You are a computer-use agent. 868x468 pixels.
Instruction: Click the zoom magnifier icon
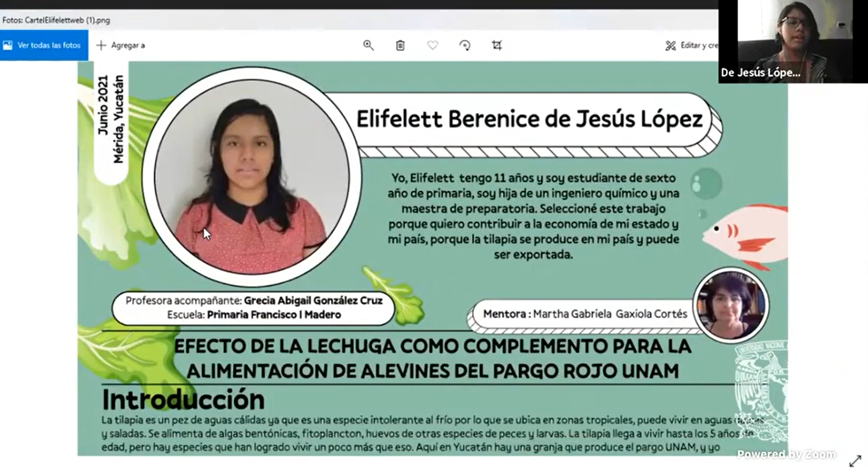click(368, 45)
